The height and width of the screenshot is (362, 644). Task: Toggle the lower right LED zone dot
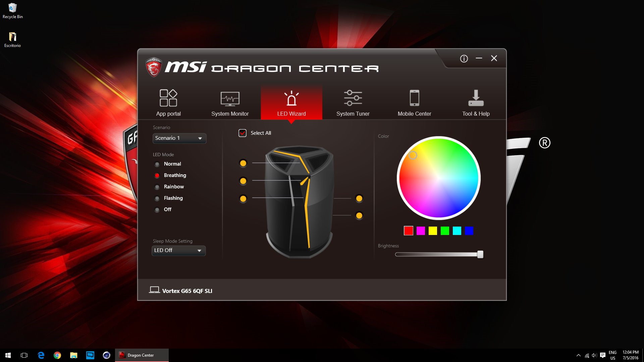[x=359, y=216]
